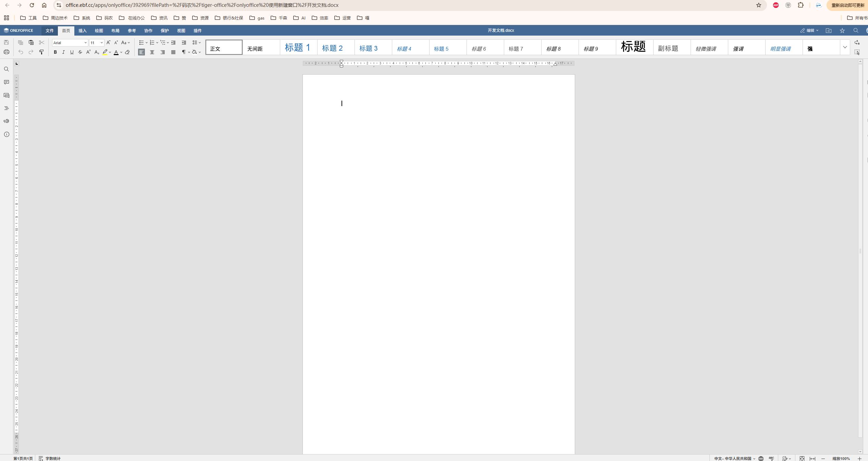The height and width of the screenshot is (461, 868).
Task: Open the headings navigation panel icon
Action: click(7, 108)
